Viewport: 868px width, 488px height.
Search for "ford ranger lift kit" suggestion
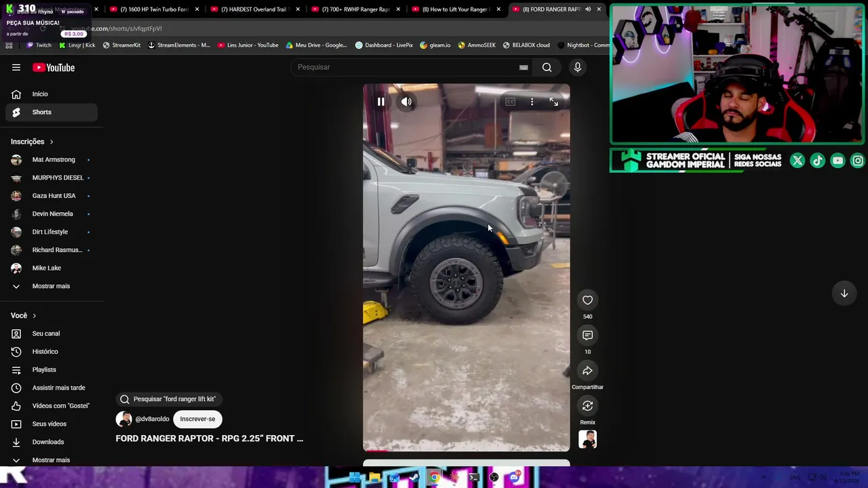pyautogui.click(x=167, y=399)
